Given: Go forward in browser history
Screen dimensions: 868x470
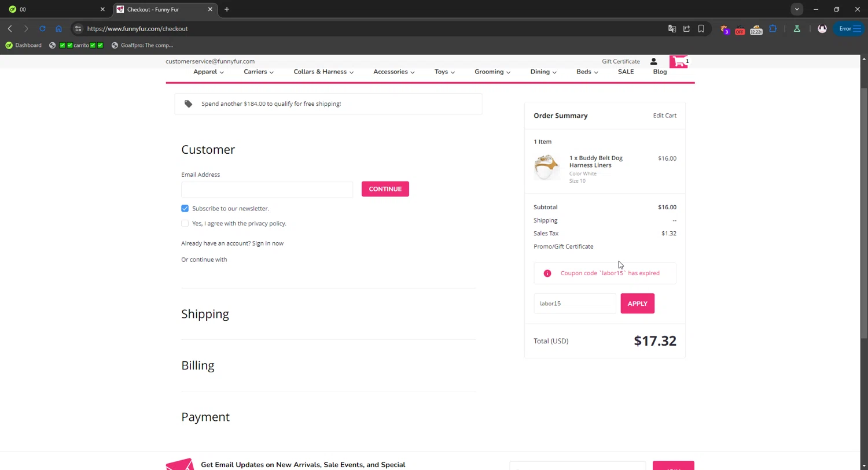Looking at the screenshot, I should point(26,28).
